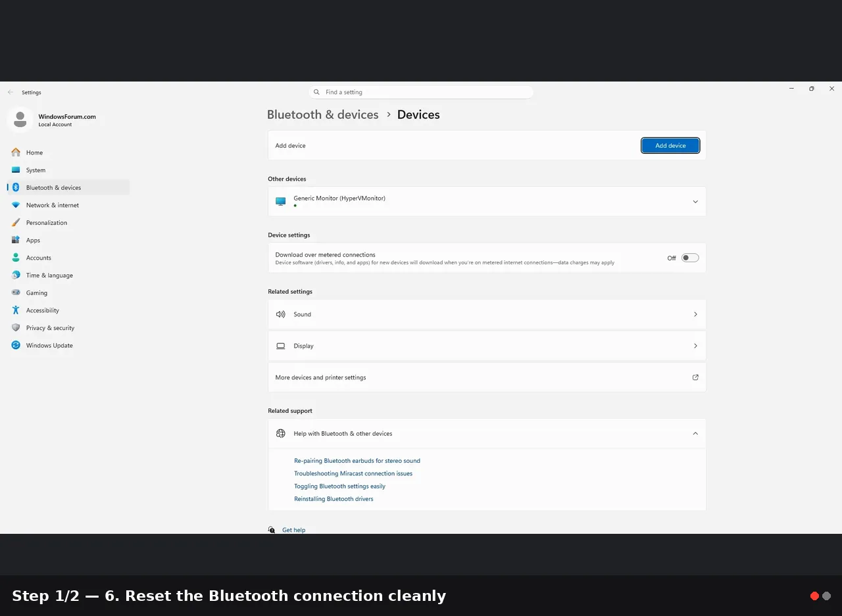Click Bluetooth & devices breadcrumb heading

pyautogui.click(x=323, y=114)
